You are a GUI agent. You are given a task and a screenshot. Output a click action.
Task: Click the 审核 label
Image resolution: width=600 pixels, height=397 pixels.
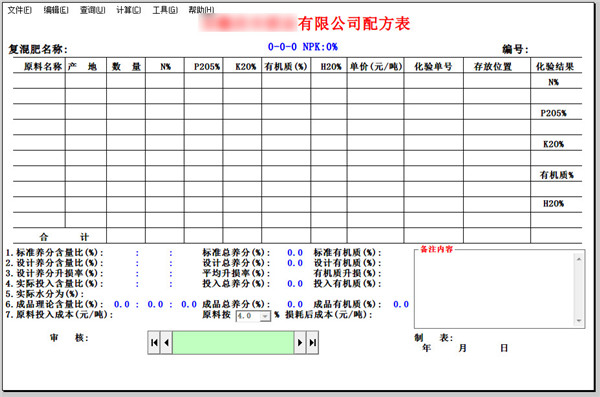69,338
